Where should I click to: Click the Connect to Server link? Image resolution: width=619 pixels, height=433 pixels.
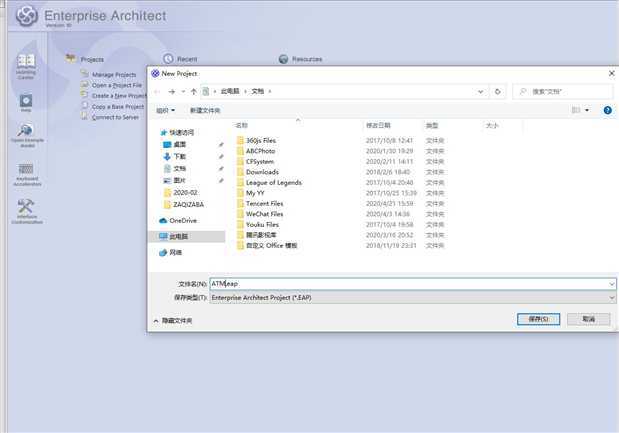(x=115, y=117)
